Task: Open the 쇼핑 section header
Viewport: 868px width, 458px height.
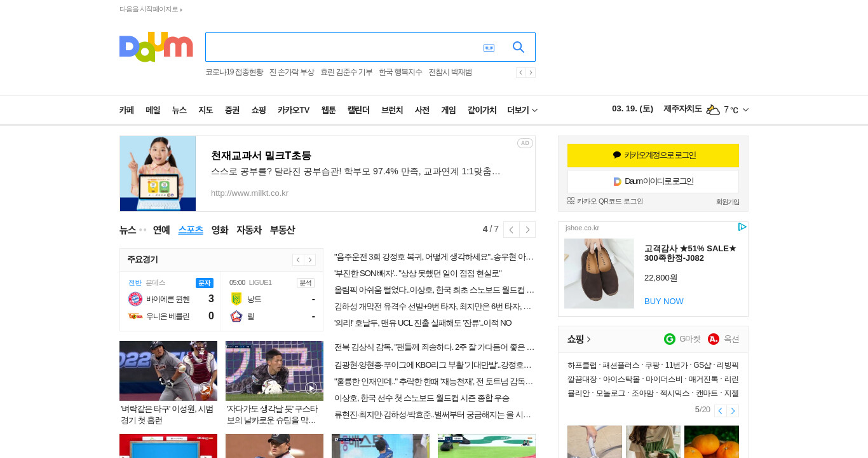Action: [x=579, y=339]
